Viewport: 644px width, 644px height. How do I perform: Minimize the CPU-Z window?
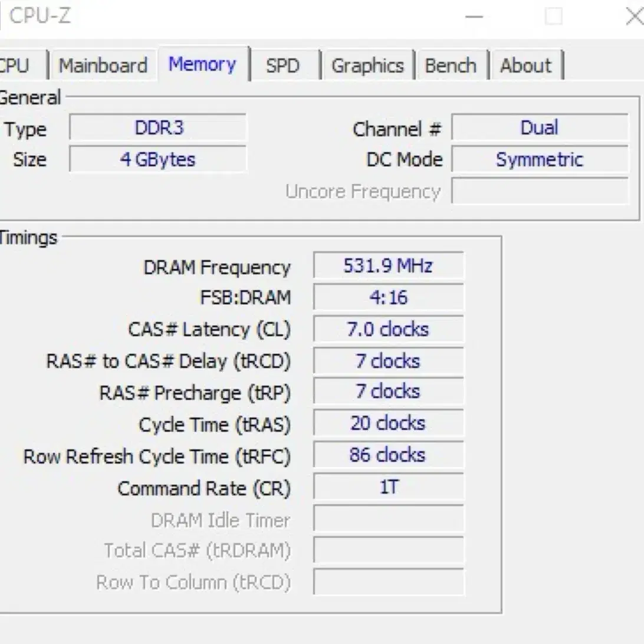[474, 17]
